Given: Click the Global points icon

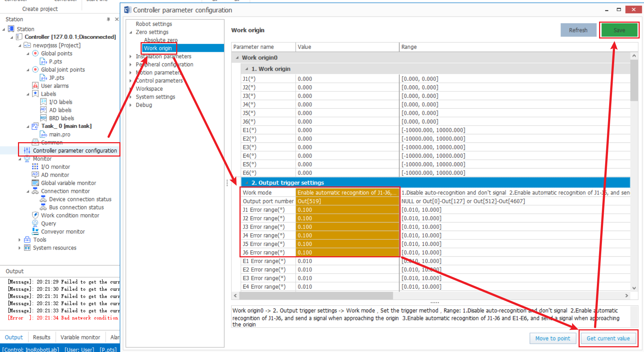Looking at the screenshot, I should 35,53.
